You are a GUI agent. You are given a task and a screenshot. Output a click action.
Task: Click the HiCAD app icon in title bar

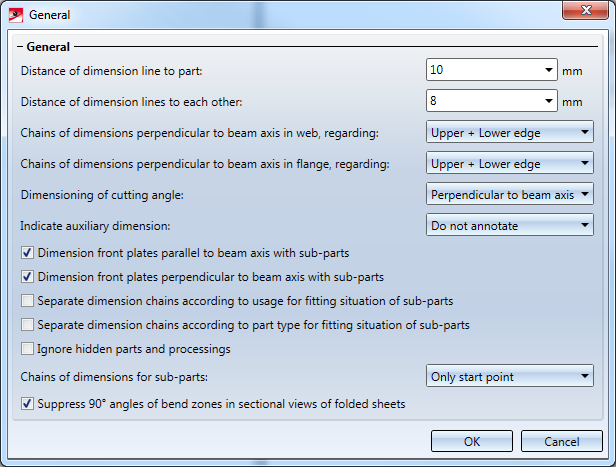(15, 14)
